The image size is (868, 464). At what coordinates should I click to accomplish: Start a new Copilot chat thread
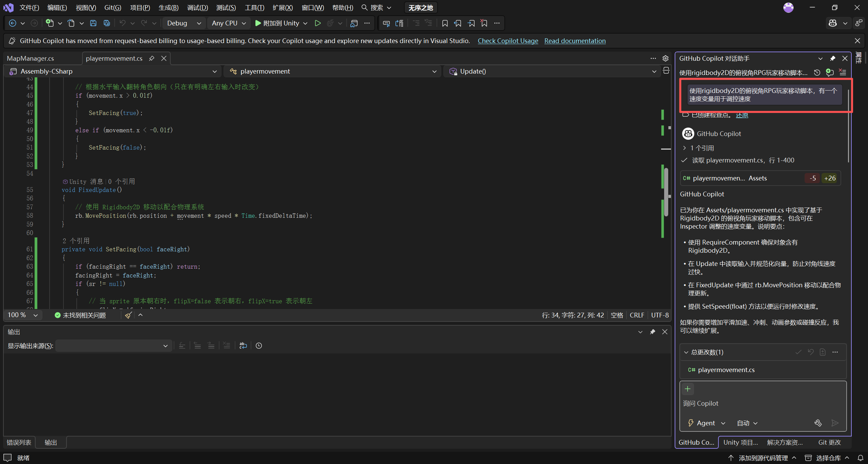(830, 73)
